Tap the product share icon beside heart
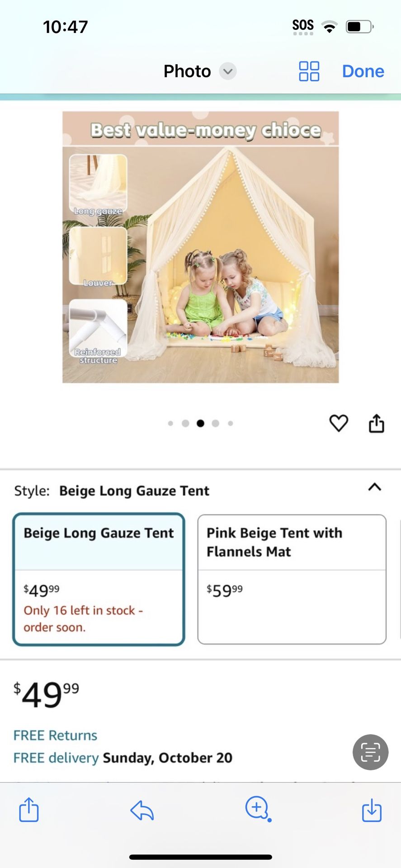Image resolution: width=401 pixels, height=868 pixels. click(376, 424)
